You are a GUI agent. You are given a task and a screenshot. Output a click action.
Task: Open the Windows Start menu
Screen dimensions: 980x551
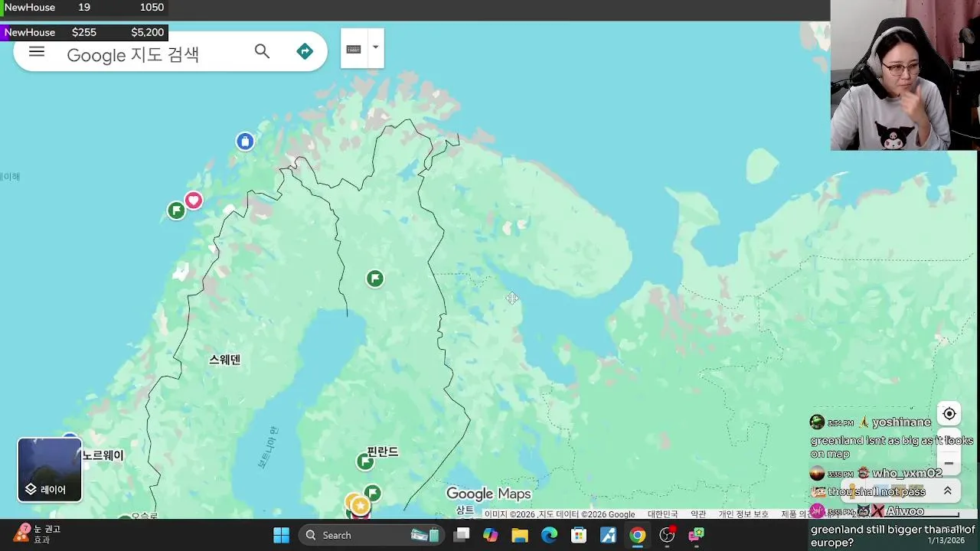281,535
